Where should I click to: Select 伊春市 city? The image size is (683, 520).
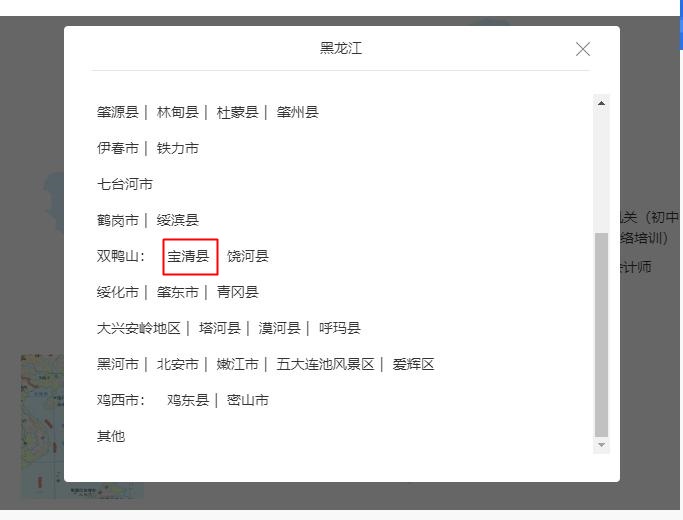(118, 148)
